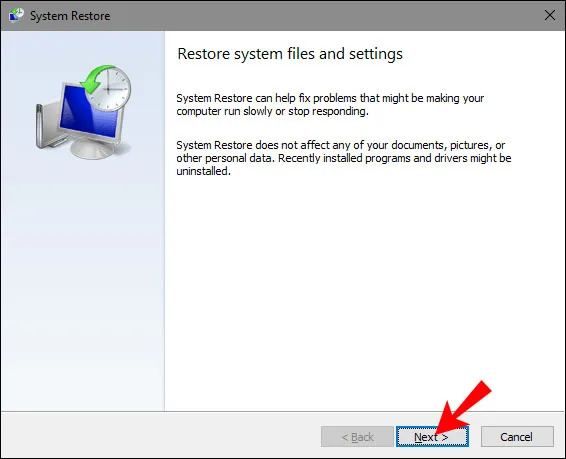566x459 pixels.
Task: Click the red arrow annotation
Action: [463, 407]
